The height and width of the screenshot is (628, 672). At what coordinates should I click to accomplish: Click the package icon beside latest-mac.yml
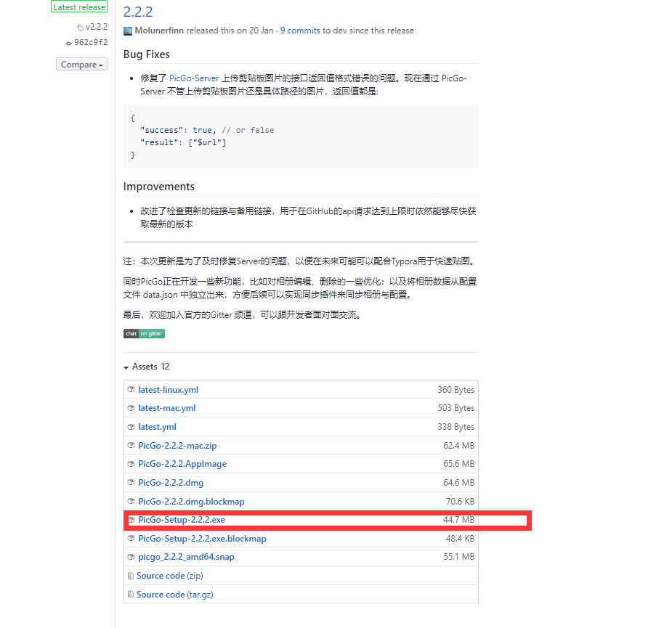[x=131, y=408]
